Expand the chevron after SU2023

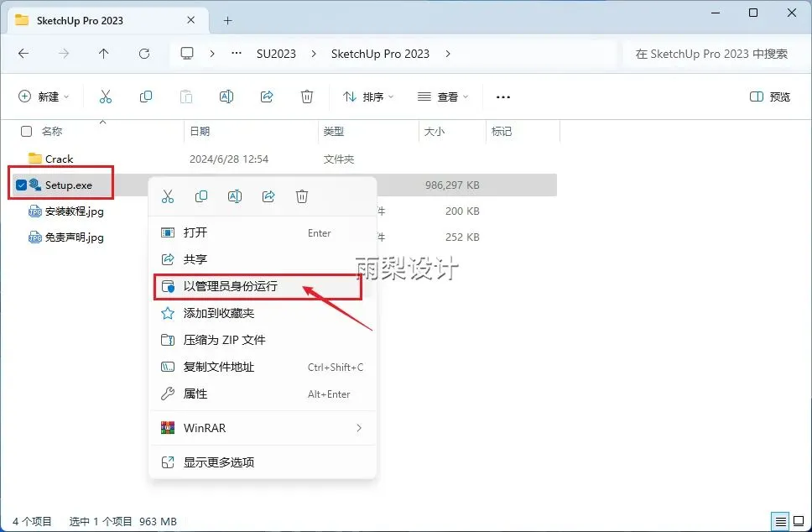click(x=314, y=54)
